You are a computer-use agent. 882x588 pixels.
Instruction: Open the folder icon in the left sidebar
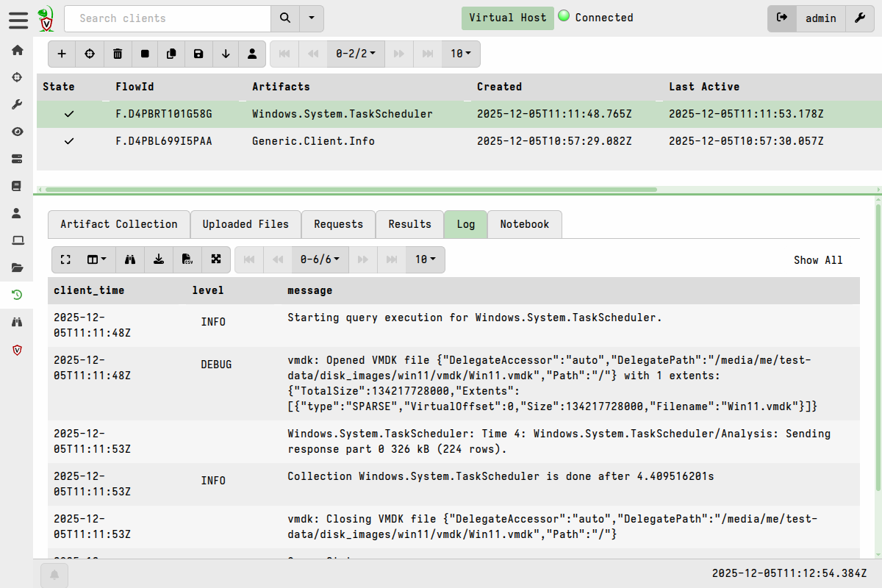click(17, 268)
